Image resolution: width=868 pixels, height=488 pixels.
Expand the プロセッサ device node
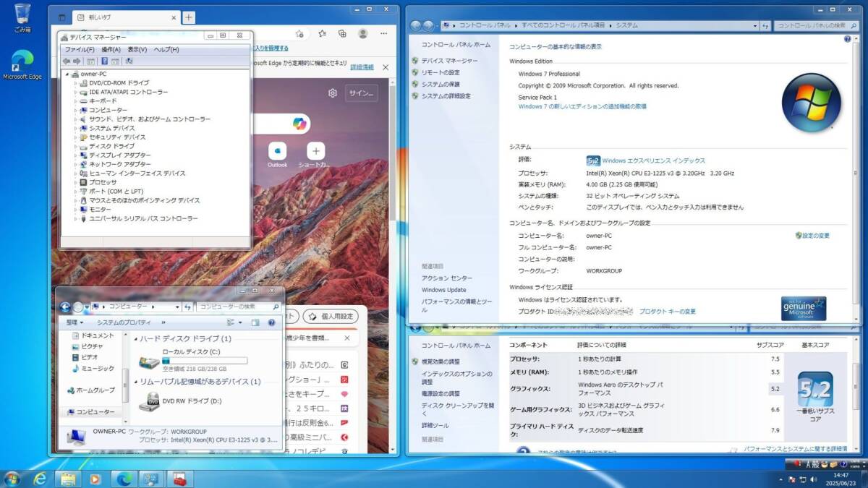[x=75, y=182]
